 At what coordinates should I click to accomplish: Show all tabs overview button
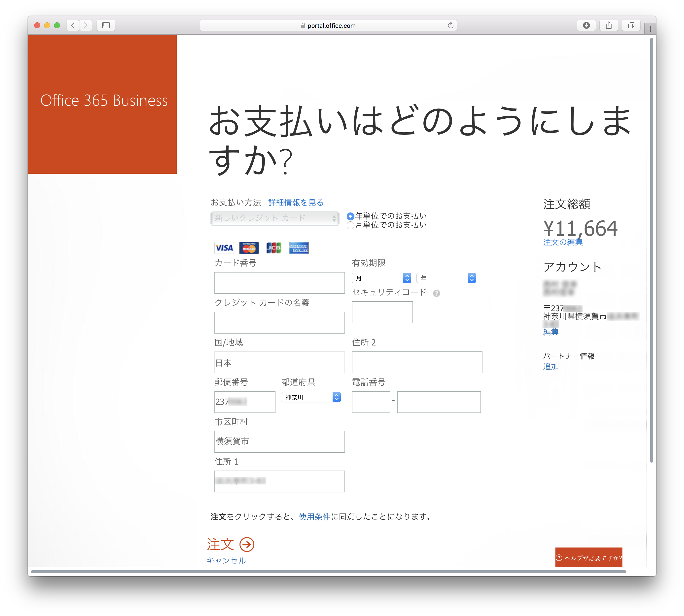[x=631, y=25]
